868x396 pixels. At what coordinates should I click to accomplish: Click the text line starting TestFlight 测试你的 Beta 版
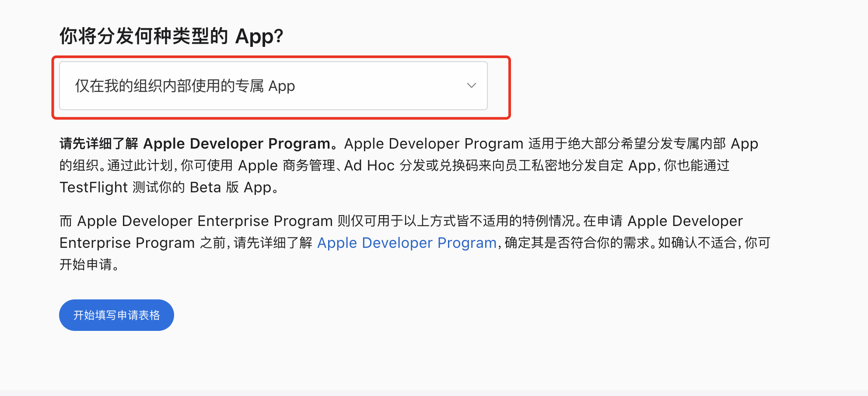tap(169, 188)
